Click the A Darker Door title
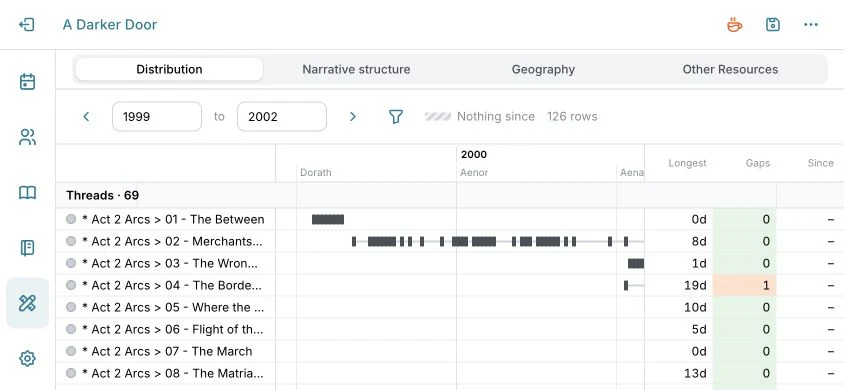Screen dimensions: 844x390 pyautogui.click(x=110, y=25)
